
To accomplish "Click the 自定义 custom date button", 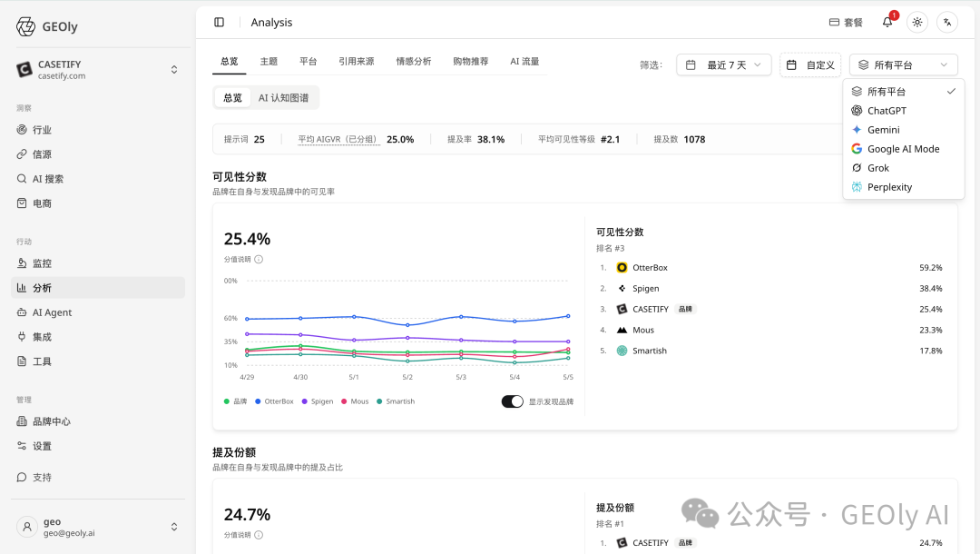I will click(810, 65).
